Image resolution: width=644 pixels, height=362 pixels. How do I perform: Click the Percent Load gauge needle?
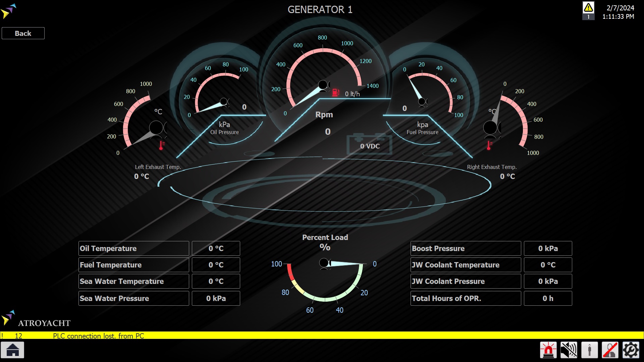point(345,264)
